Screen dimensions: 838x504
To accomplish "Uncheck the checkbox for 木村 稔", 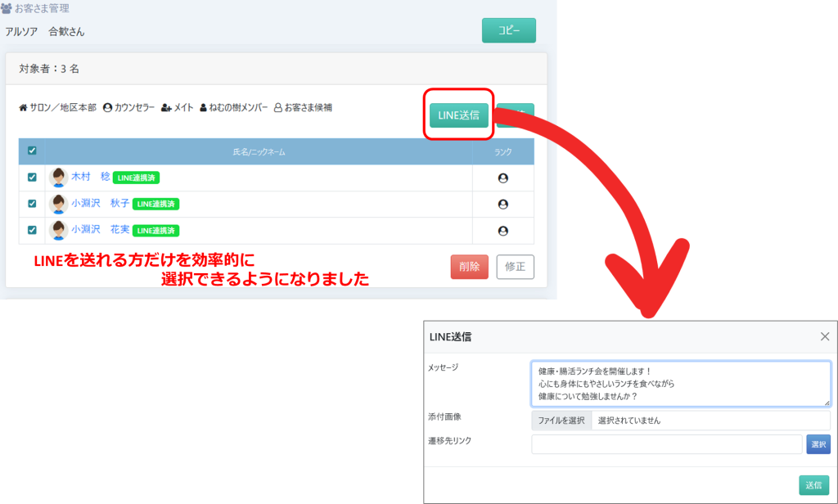I will [32, 178].
